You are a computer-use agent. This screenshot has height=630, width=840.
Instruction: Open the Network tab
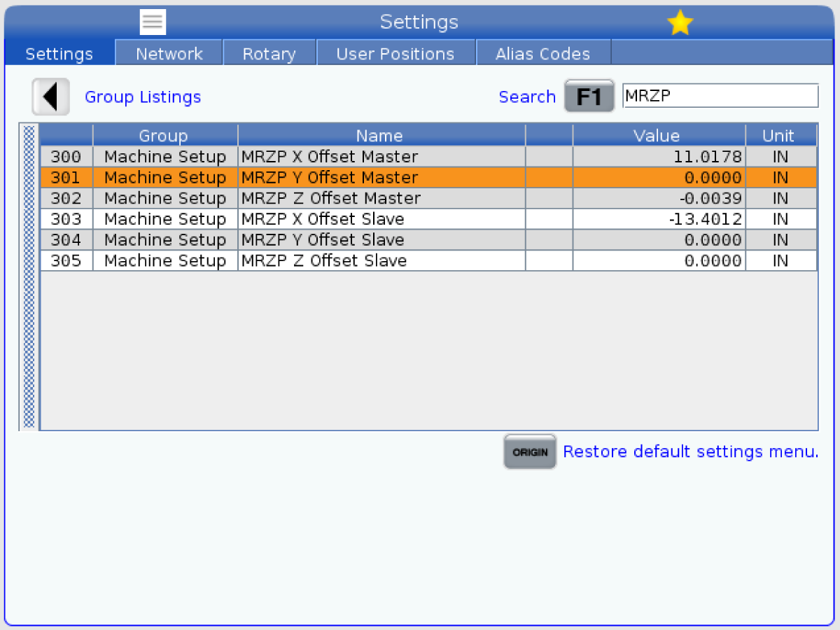coord(169,54)
